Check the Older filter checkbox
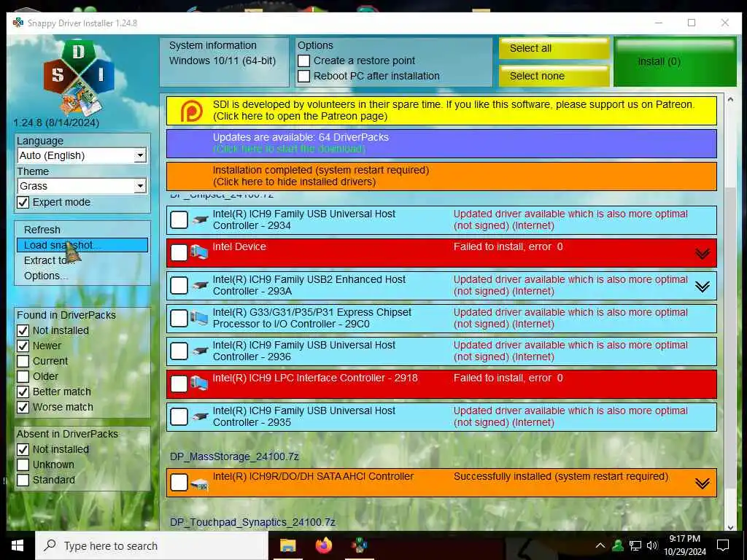Image resolution: width=747 pixels, height=560 pixels. pyautogui.click(x=23, y=377)
